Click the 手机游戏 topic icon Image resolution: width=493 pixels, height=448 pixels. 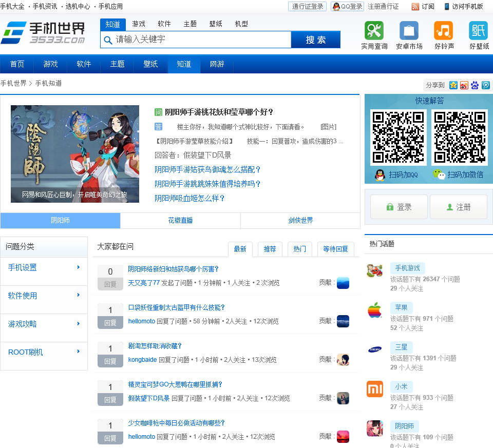[x=375, y=270]
